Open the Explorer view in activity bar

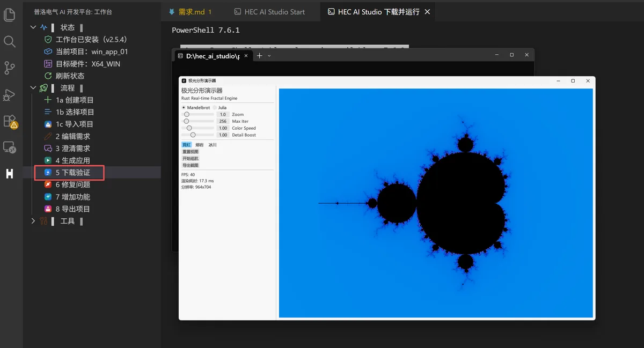pos(9,15)
